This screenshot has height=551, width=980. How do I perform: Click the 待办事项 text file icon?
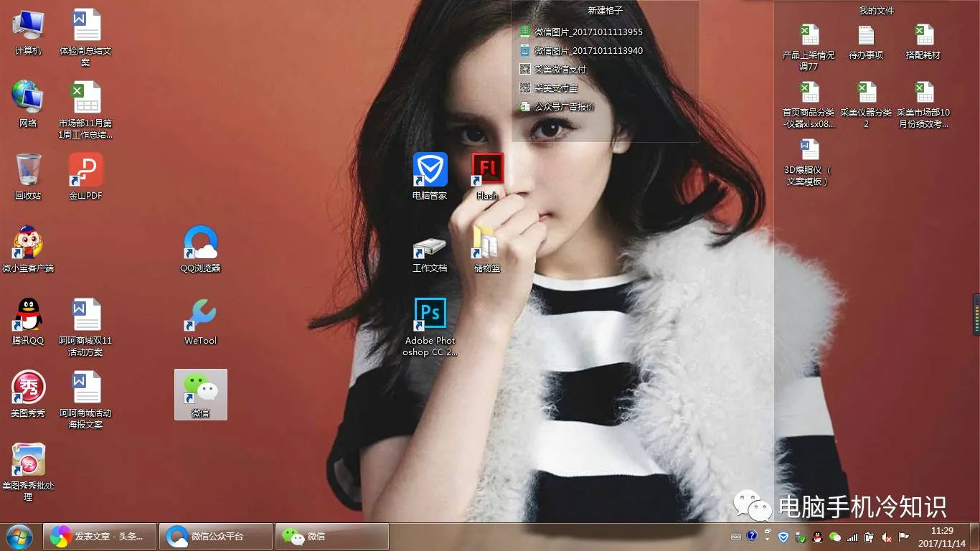[x=866, y=42]
